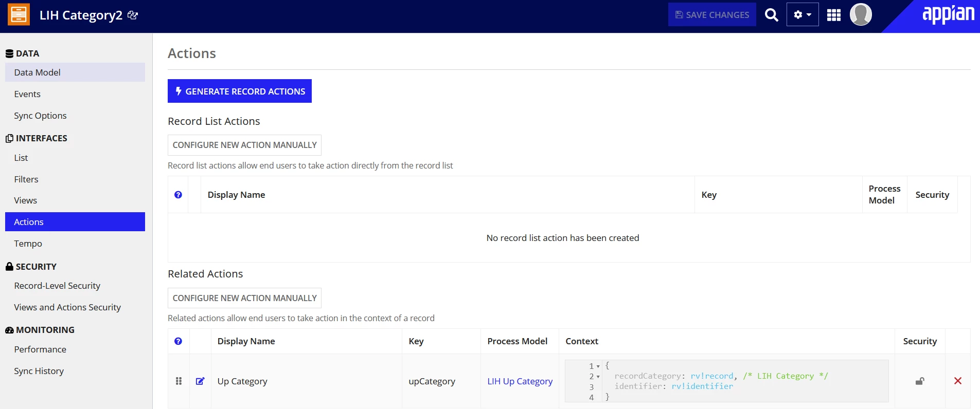Click in the context expression editor
The image size is (980, 409).
point(726,381)
